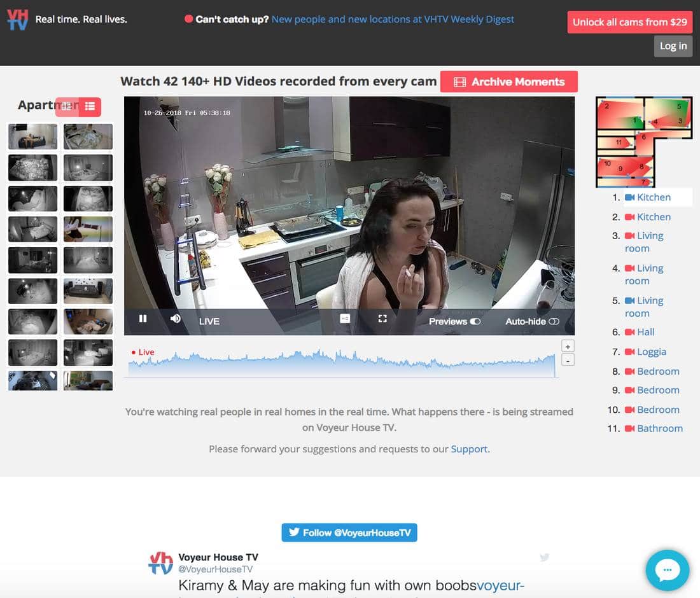Click the red Live timeline marker
The image size is (700, 598).
[143, 352]
